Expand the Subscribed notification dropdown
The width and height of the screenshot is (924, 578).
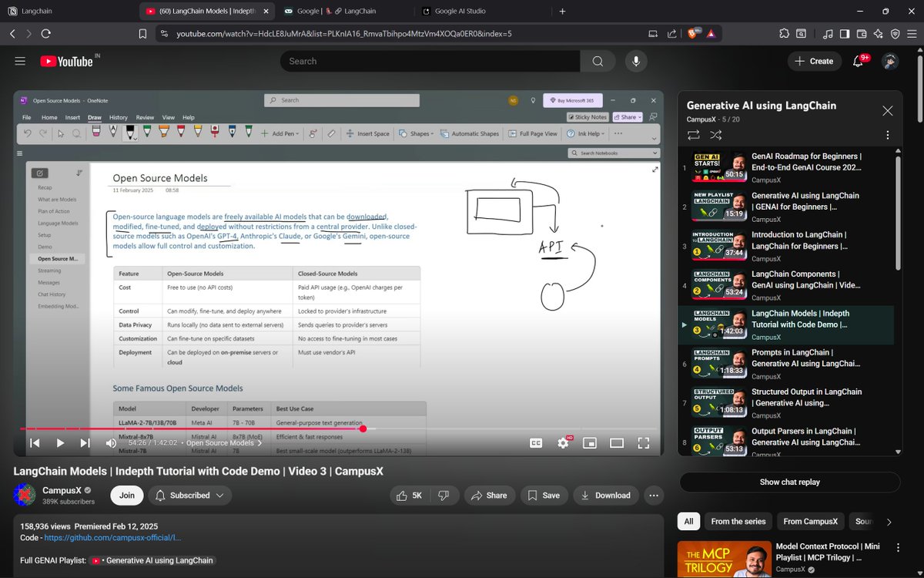pos(189,496)
